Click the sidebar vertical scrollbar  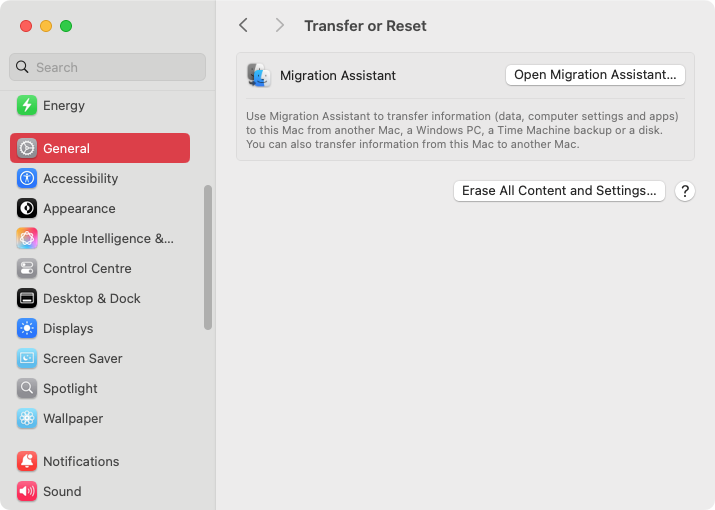point(208,257)
